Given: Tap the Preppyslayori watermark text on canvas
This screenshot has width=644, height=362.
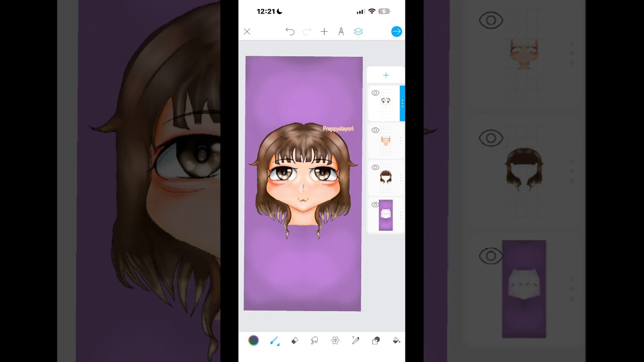Looking at the screenshot, I should [338, 129].
